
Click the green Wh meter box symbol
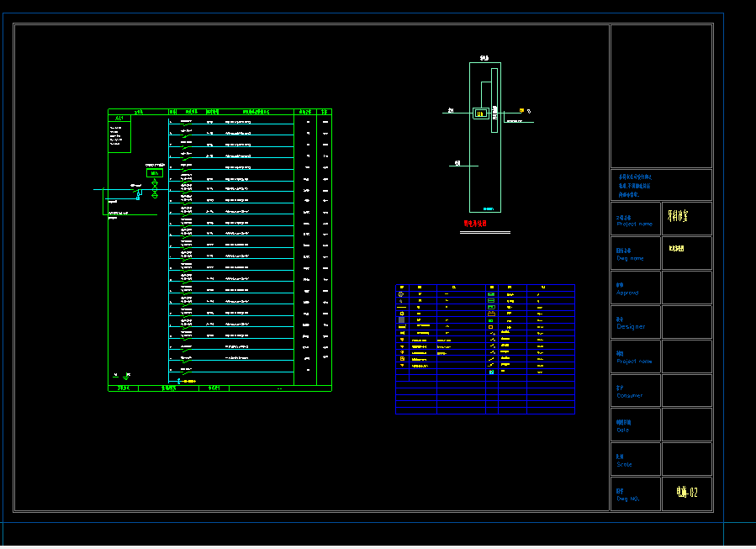pos(154,173)
